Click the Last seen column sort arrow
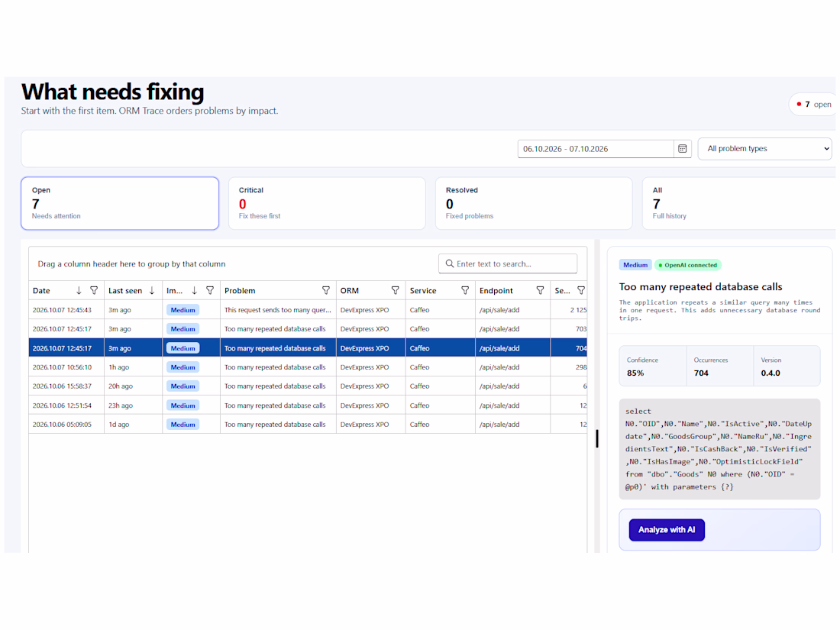 coord(152,290)
